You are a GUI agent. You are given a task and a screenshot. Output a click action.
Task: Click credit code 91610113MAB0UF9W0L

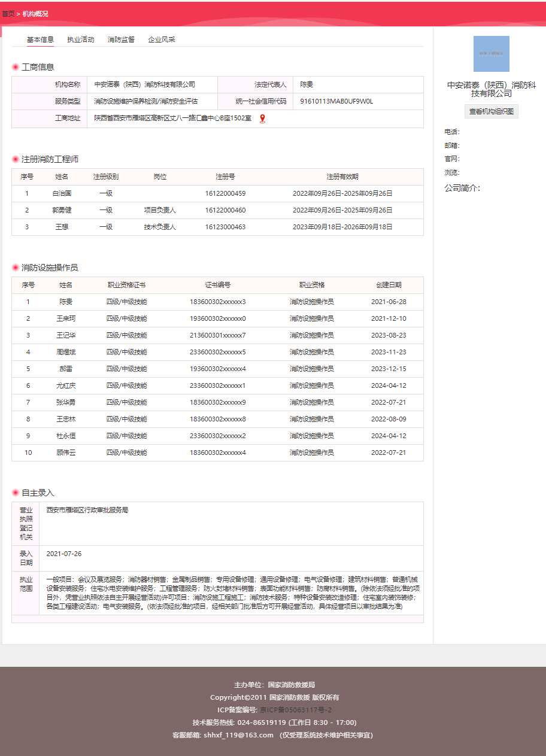(x=336, y=102)
